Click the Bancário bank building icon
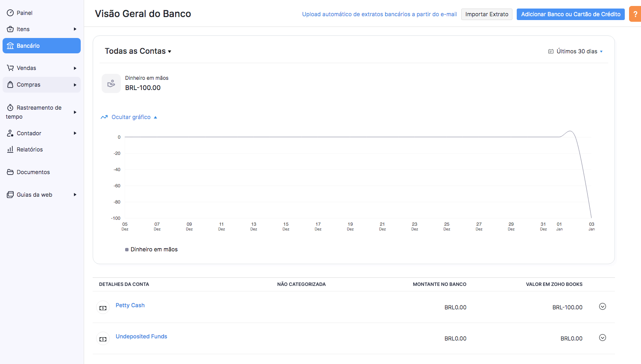 (10, 46)
